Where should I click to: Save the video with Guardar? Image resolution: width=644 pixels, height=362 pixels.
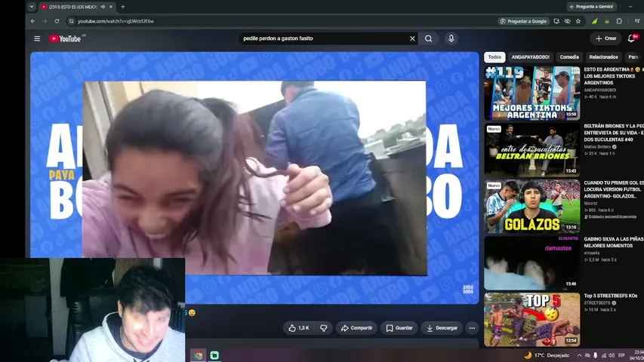[x=399, y=328]
